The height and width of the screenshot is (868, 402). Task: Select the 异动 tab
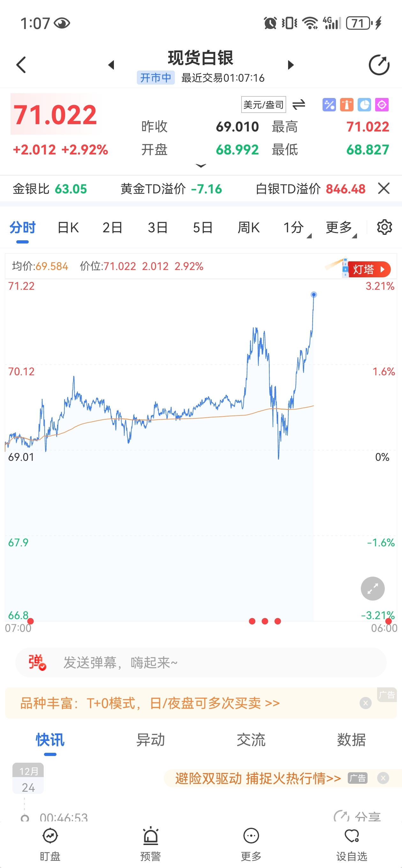point(150,740)
